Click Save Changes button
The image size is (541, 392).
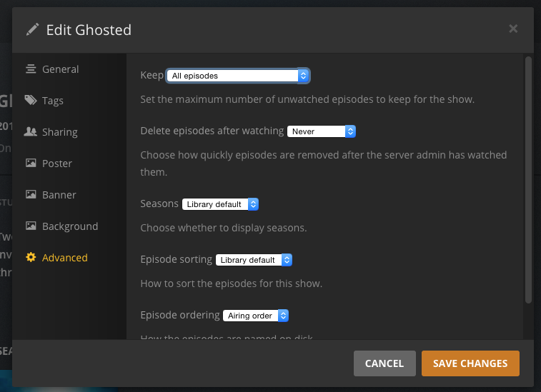470,363
